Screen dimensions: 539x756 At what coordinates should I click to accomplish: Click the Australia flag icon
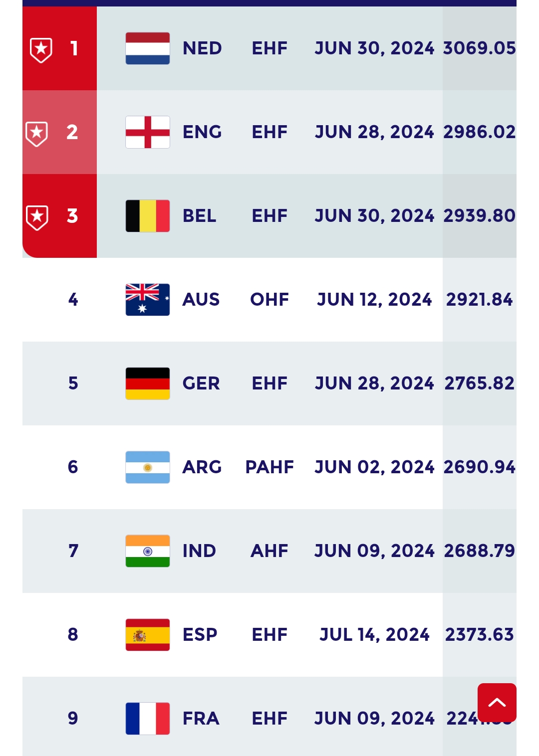[147, 300]
